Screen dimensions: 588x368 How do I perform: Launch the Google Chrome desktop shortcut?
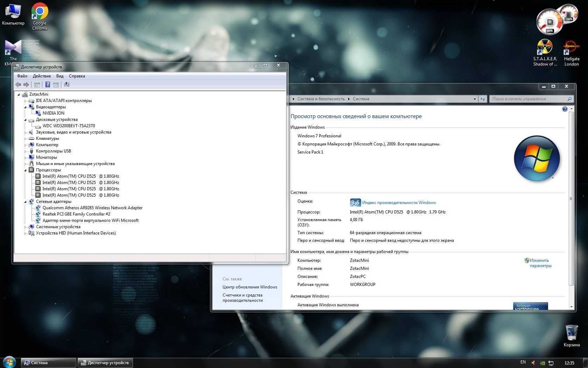[x=40, y=16]
